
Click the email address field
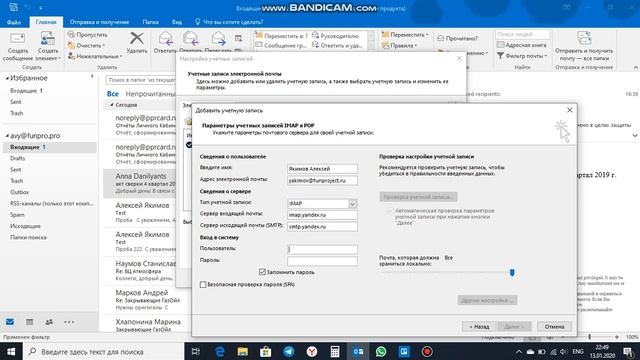322,180
